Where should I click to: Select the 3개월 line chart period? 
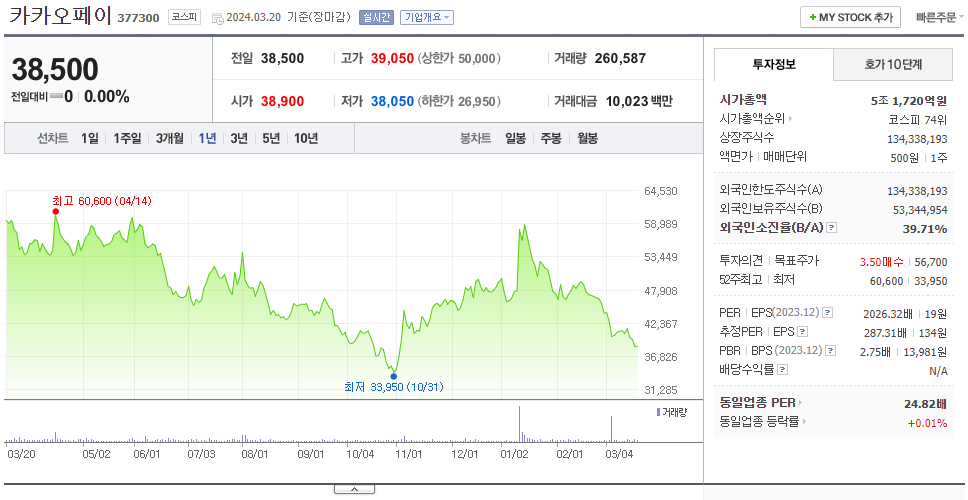[170, 139]
